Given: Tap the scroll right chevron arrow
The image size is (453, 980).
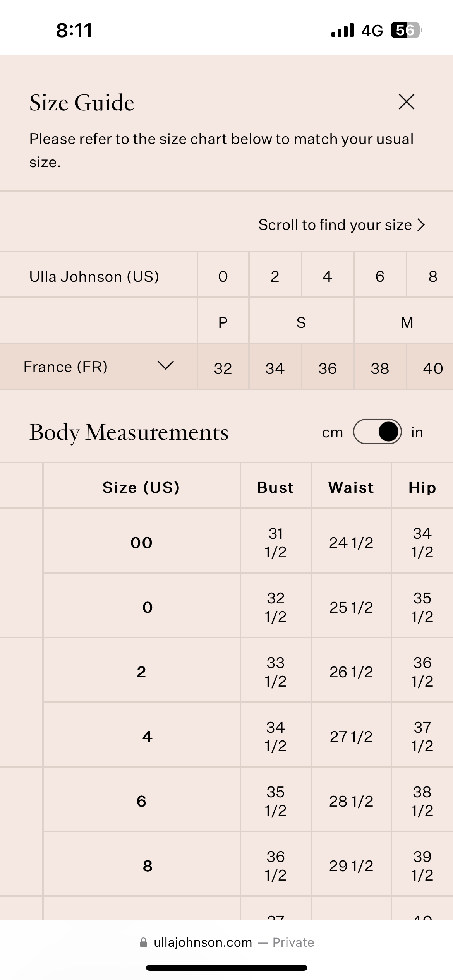Looking at the screenshot, I should 421,225.
